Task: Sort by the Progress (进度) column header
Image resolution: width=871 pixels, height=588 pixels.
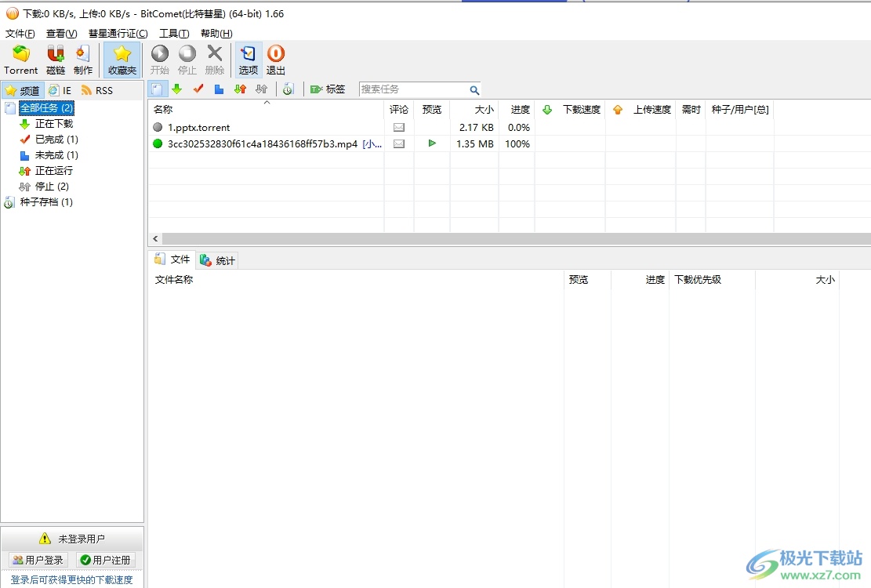Action: click(517, 110)
